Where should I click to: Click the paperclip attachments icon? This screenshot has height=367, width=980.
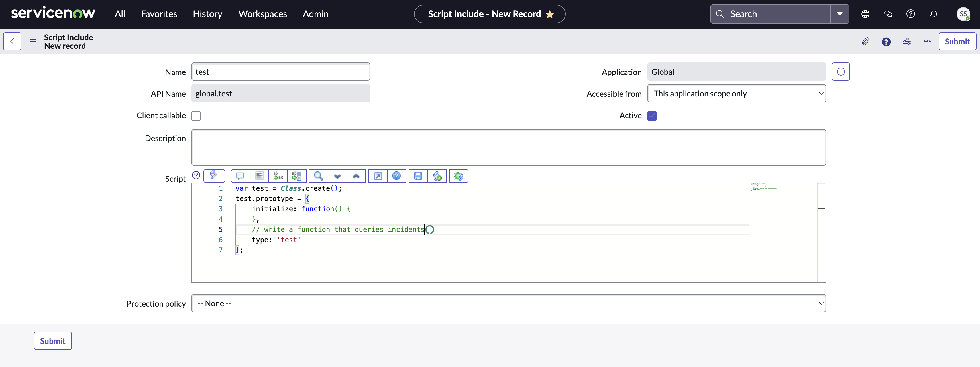coord(865,42)
